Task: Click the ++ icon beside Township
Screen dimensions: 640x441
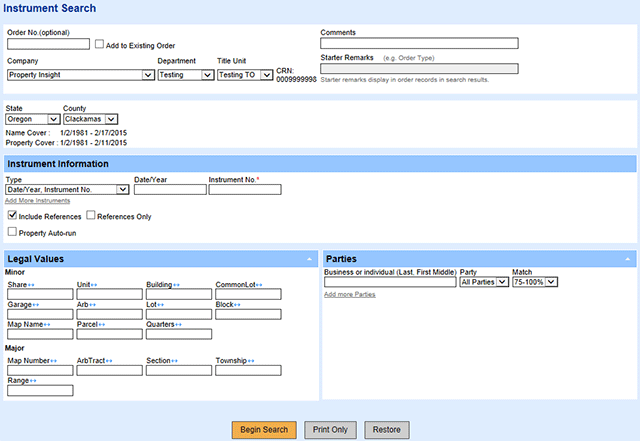Action: (251, 360)
